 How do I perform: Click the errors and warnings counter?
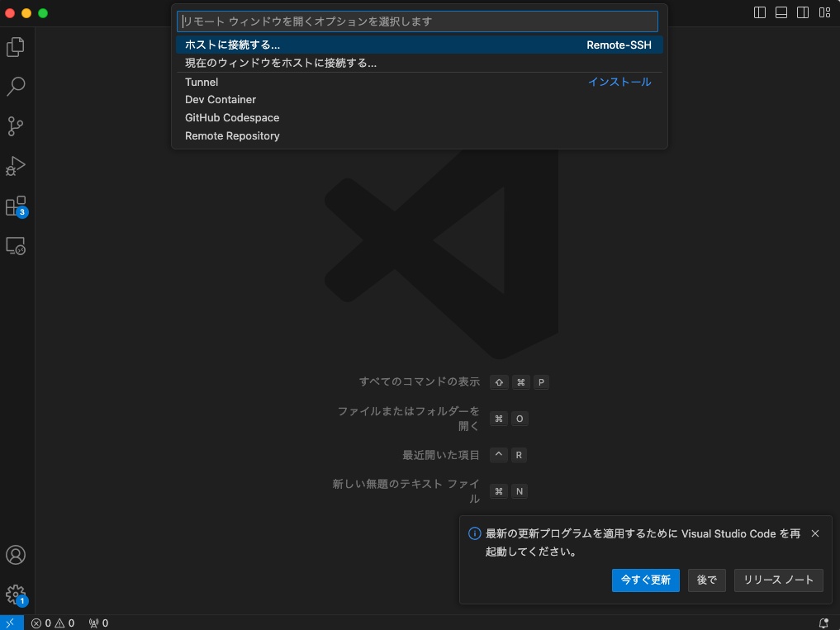pyautogui.click(x=54, y=623)
